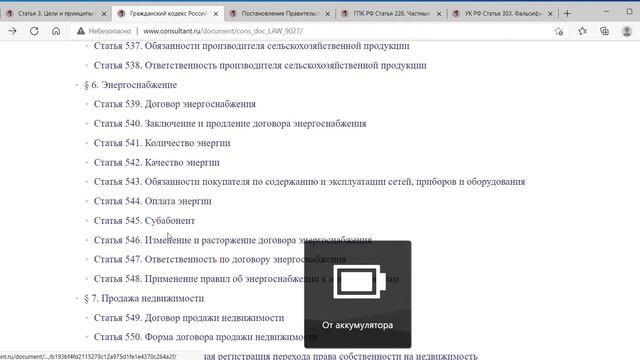The image size is (640, 360).
Task: Open a new browser tab
Action: (x=567, y=13)
